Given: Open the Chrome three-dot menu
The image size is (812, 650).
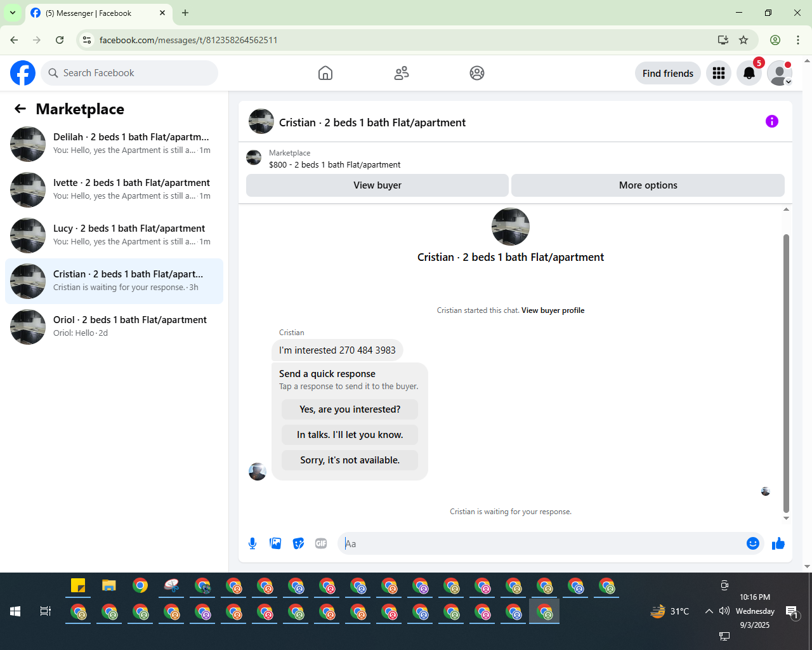Looking at the screenshot, I should pos(798,40).
